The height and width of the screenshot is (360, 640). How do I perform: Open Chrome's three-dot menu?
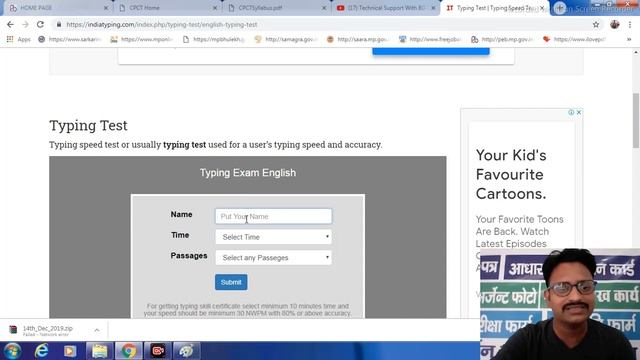click(x=630, y=24)
